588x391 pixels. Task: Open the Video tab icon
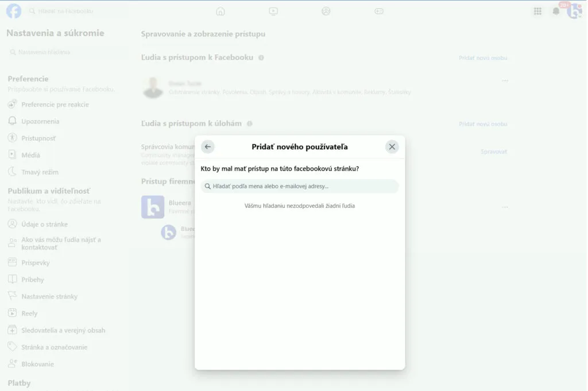[273, 11]
